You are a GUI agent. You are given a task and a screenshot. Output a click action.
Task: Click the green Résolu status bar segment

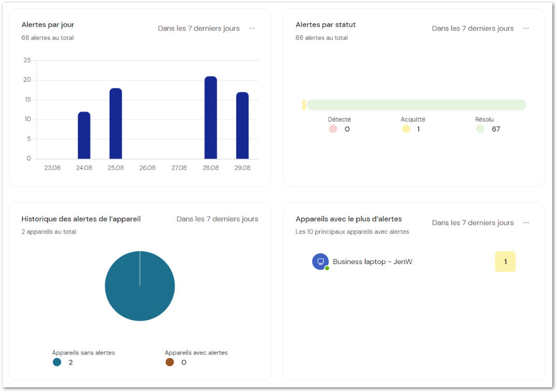click(416, 105)
